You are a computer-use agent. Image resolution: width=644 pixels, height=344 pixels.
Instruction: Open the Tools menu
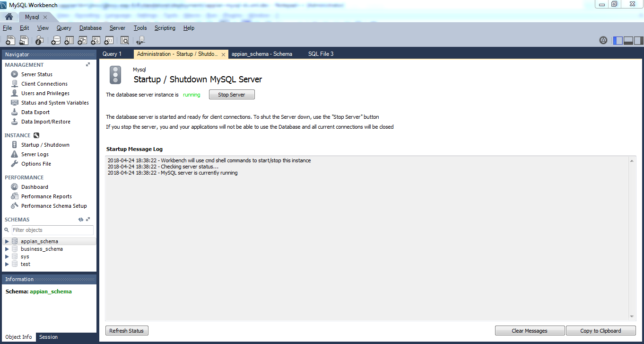(140, 28)
